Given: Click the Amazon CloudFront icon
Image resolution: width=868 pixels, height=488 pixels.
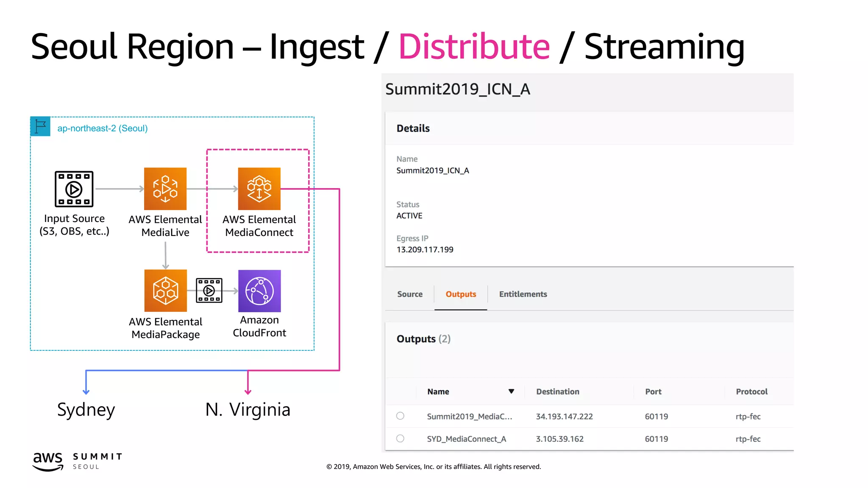Looking at the screenshot, I should point(260,291).
